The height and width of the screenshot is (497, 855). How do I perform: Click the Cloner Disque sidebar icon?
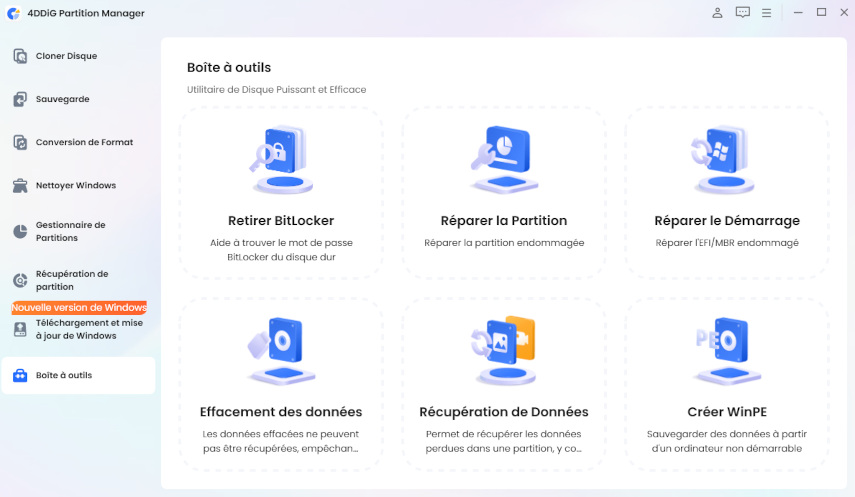(20, 56)
